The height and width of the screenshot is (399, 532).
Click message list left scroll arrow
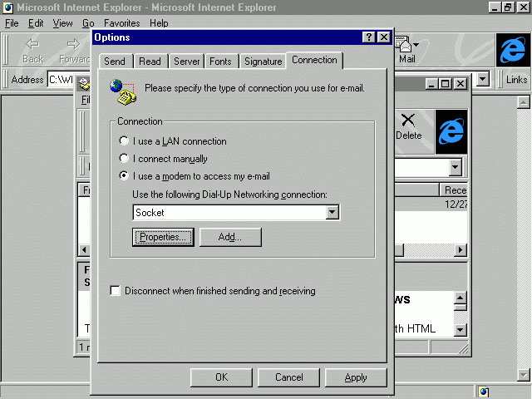(84, 250)
